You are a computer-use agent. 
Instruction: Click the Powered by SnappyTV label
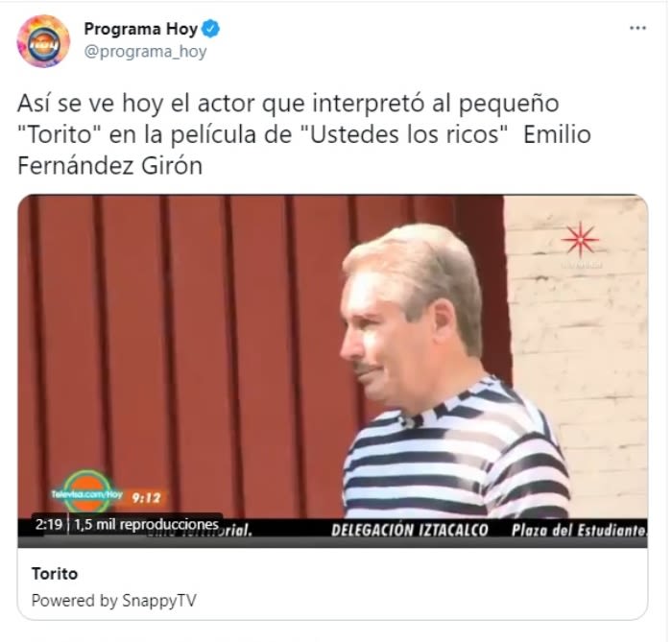[114, 600]
